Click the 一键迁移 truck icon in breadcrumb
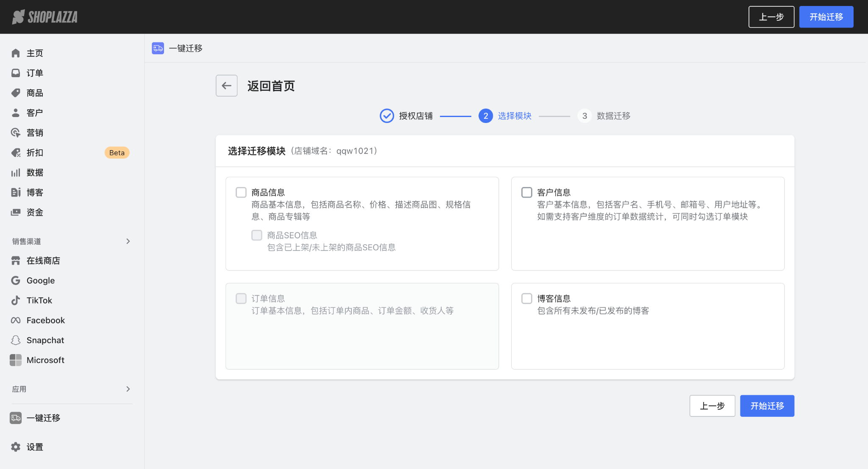The image size is (868, 469). point(158,48)
